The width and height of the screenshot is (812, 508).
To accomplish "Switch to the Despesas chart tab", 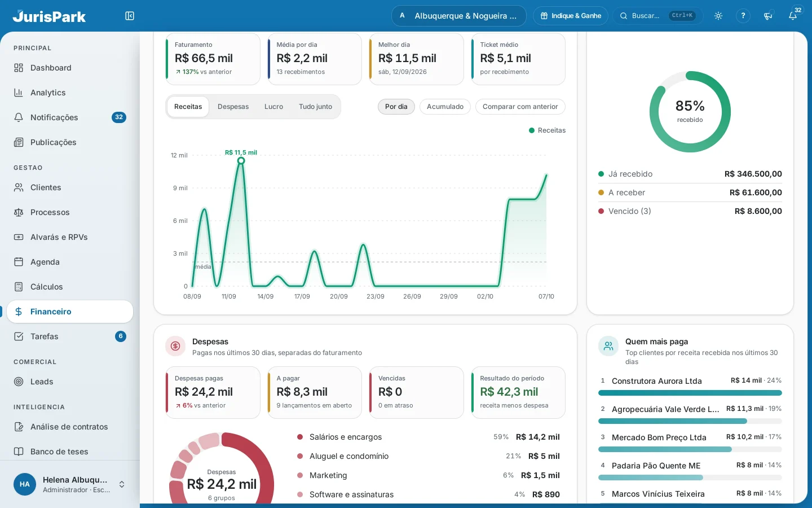I will tap(233, 107).
